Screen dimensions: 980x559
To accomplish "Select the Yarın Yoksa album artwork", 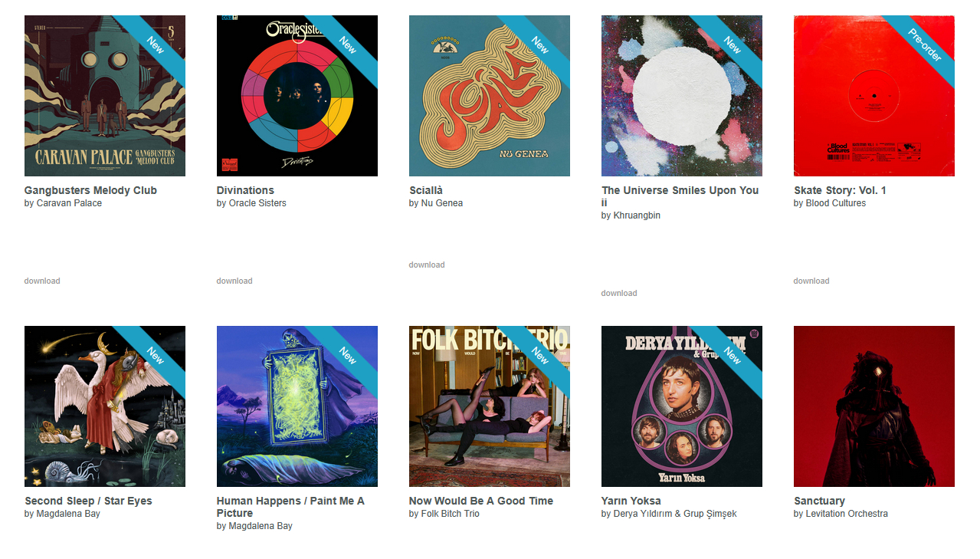I will (x=682, y=406).
